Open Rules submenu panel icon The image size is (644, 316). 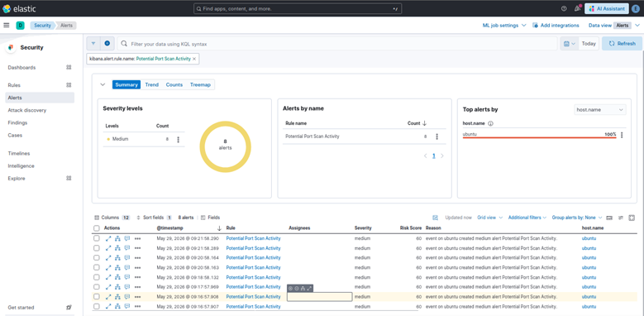coord(69,85)
